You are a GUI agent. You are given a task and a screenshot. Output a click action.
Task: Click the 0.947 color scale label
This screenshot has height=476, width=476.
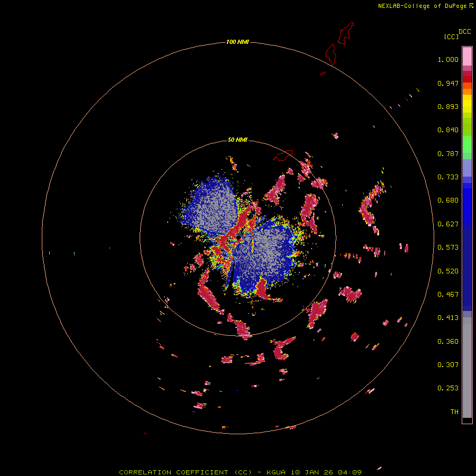pyautogui.click(x=448, y=83)
